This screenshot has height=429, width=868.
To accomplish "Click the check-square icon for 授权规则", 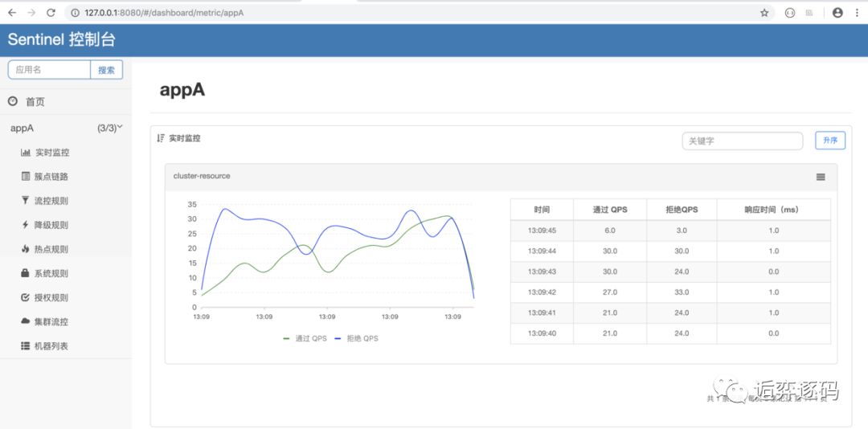I will coord(26,297).
